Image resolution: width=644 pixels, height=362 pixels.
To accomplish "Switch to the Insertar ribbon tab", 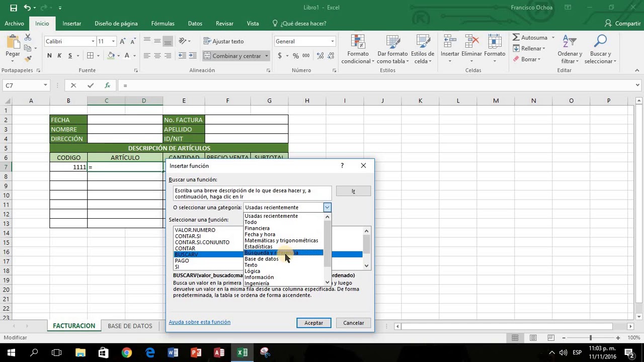I will [72, 24].
